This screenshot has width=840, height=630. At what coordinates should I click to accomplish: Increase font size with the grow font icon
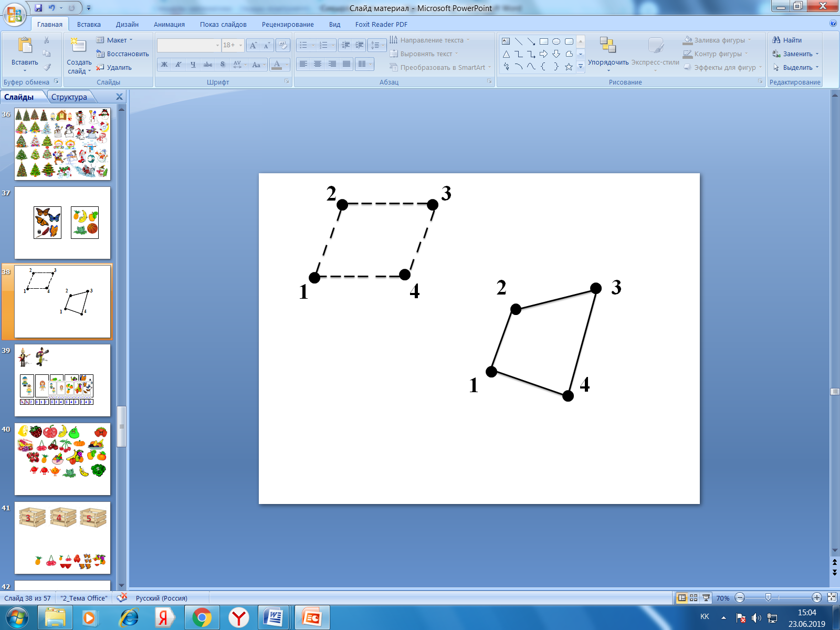pyautogui.click(x=254, y=45)
